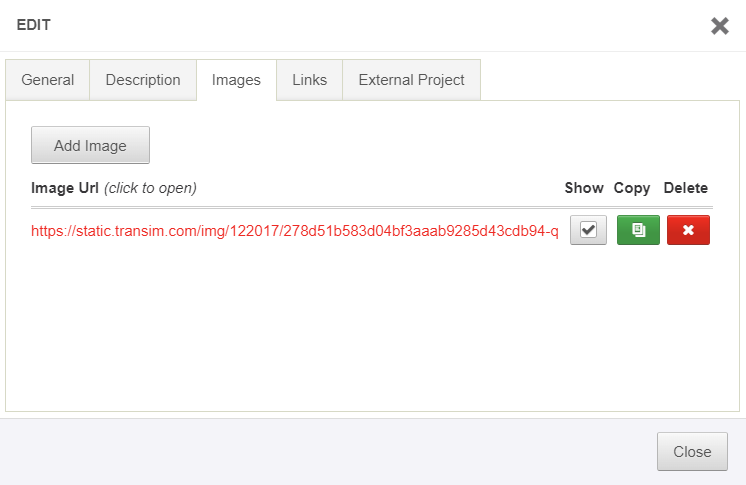The height and width of the screenshot is (485, 746).
Task: Switch to the General tab
Action: tap(48, 80)
